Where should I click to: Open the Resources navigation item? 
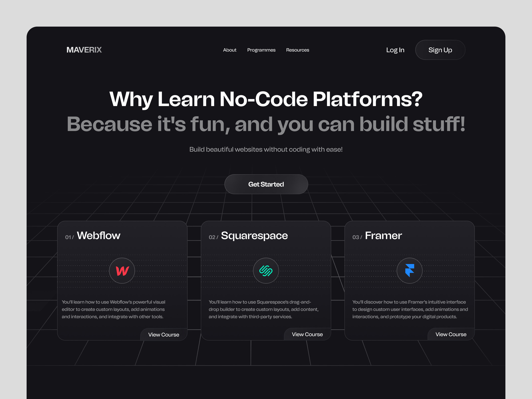298,50
